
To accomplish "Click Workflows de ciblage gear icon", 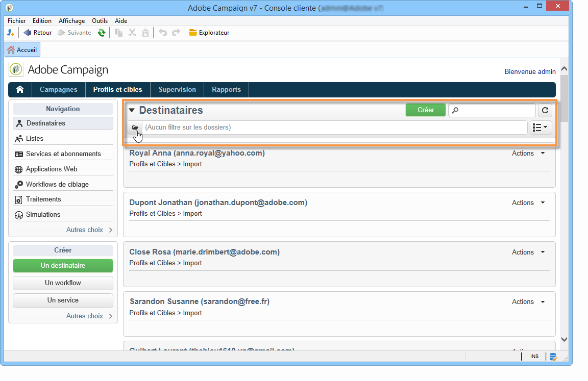I will pyautogui.click(x=19, y=184).
